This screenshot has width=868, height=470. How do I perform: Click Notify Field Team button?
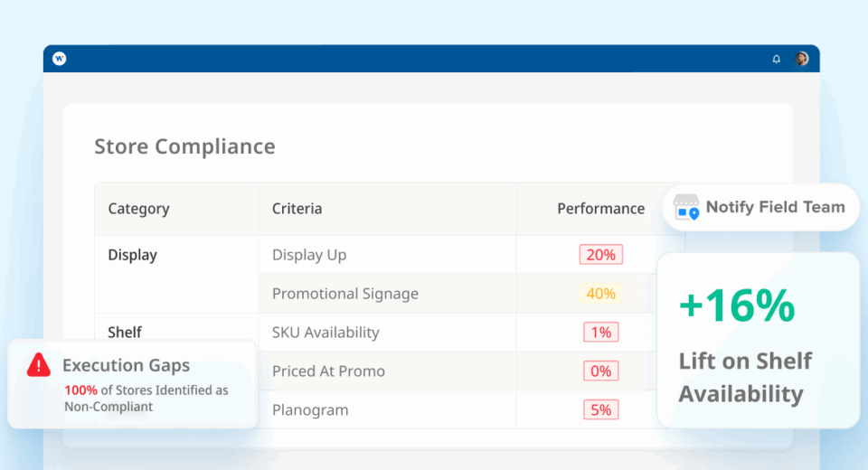click(760, 207)
